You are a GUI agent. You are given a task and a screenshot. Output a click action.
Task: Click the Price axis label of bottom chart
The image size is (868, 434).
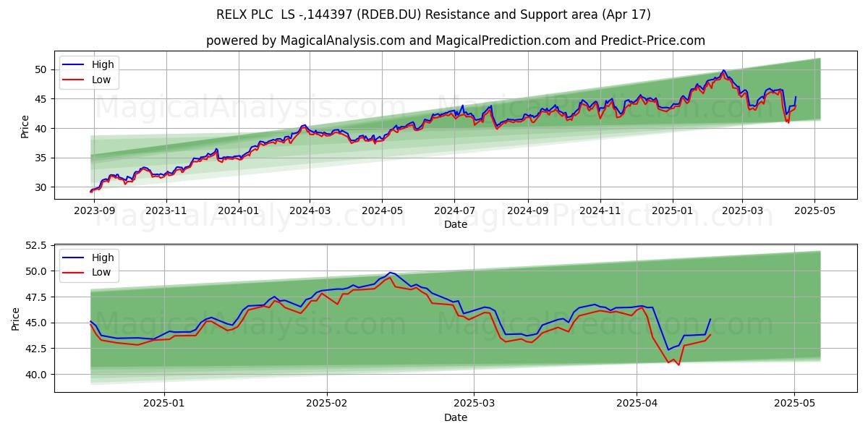click(16, 319)
